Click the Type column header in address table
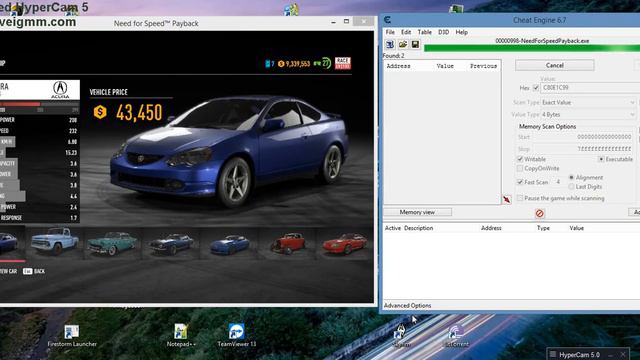Viewport: 640px width, 360px height. tap(543, 228)
